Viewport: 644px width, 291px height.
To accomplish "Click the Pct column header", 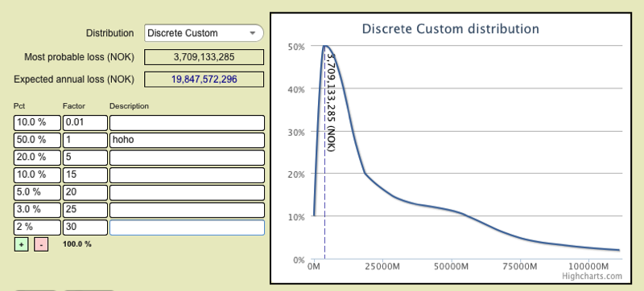I will [19, 106].
